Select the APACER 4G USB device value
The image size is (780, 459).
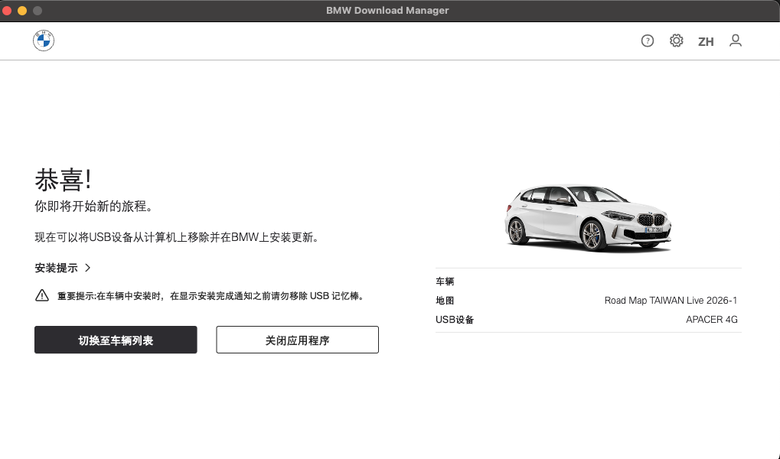click(711, 319)
